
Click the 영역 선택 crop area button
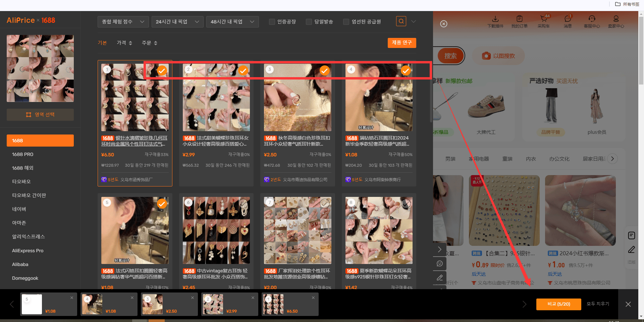[x=40, y=115]
